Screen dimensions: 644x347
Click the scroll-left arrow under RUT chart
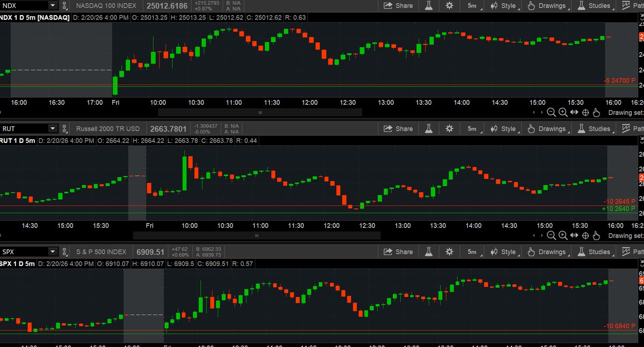click(x=534, y=236)
